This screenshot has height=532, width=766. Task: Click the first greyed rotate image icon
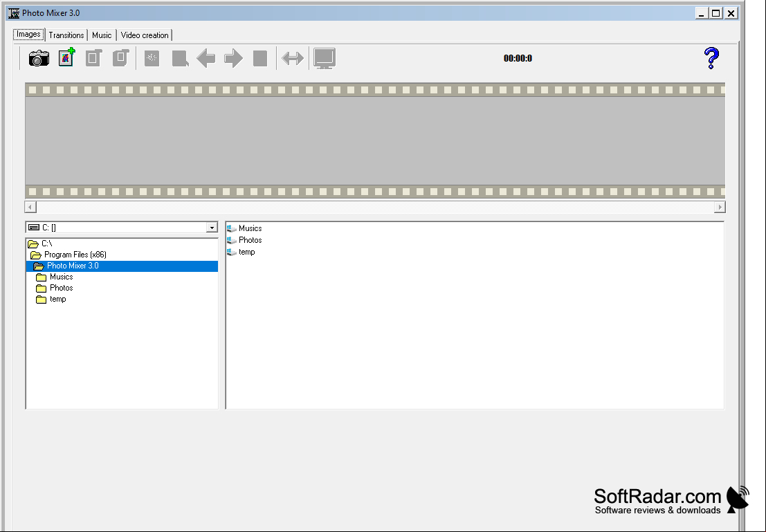tap(93, 58)
